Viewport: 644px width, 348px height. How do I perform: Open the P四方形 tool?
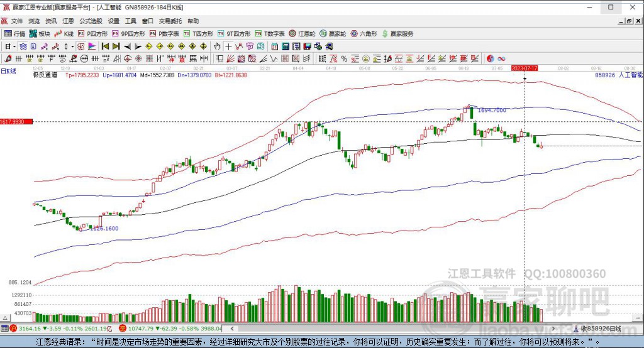click(x=92, y=34)
